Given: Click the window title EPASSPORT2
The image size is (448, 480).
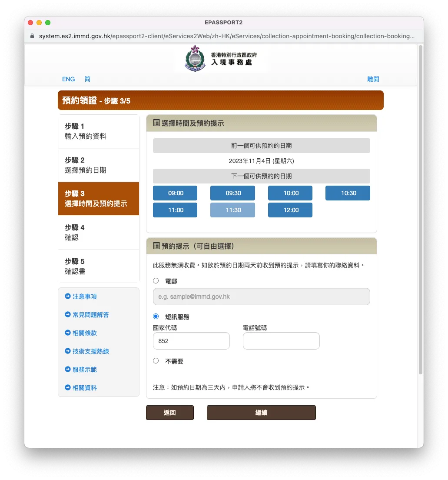Looking at the screenshot, I should [224, 22].
